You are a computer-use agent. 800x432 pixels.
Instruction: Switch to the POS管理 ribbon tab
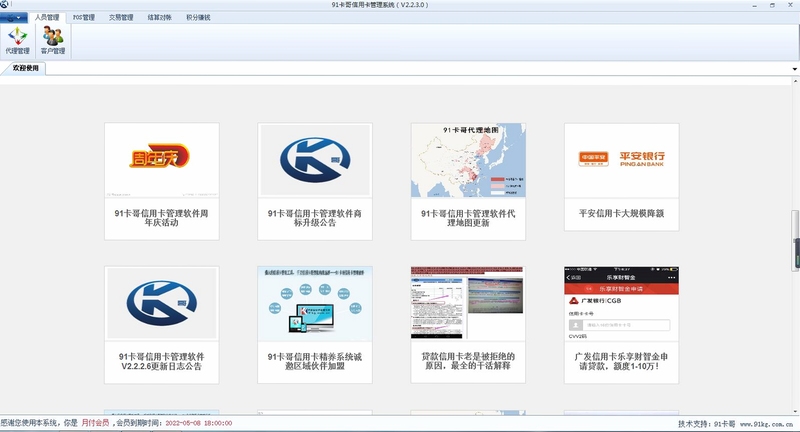click(84, 17)
